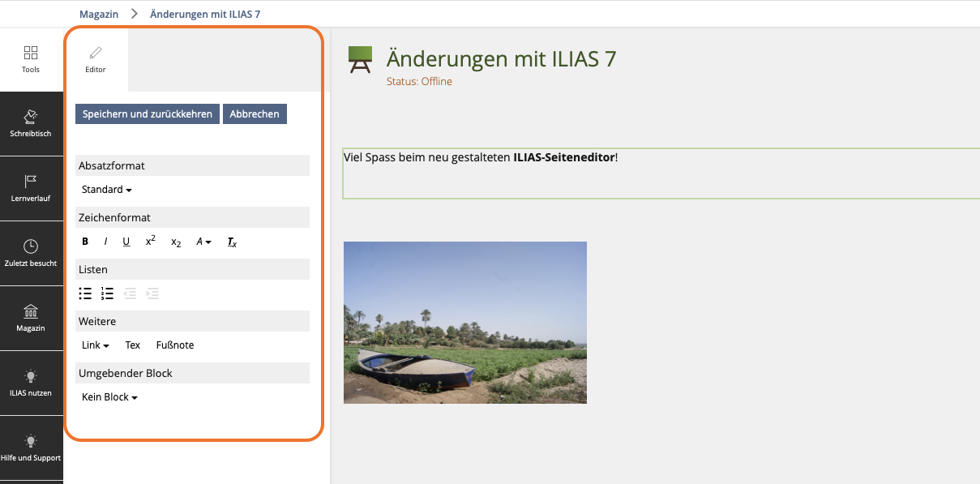Insert a numbered list
Viewport: 980px width, 484px height.
(107, 293)
